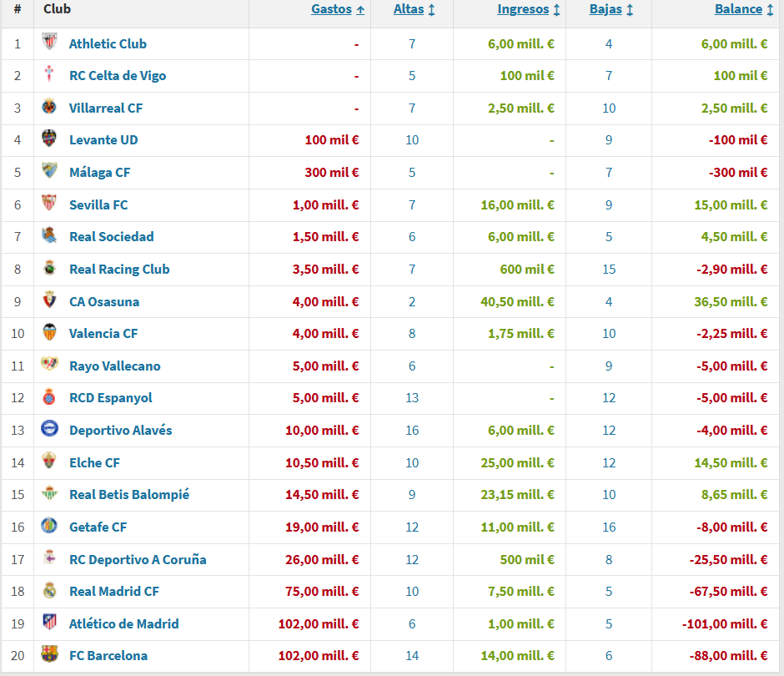This screenshot has width=784, height=676.
Task: Click the Valencia CF crest icon
Action: (49, 331)
